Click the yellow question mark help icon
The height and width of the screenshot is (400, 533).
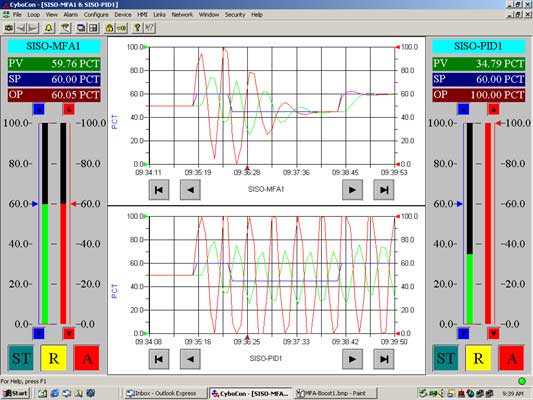tap(137, 28)
